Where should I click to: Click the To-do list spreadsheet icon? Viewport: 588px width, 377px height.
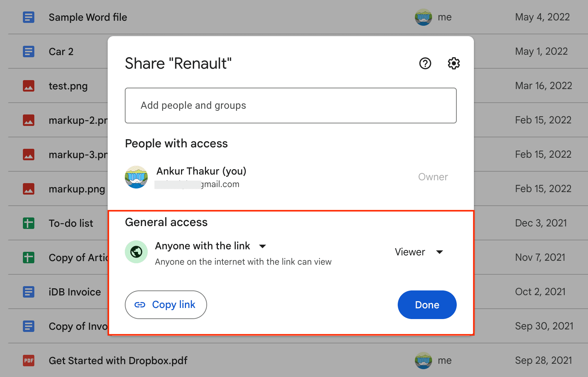[29, 223]
